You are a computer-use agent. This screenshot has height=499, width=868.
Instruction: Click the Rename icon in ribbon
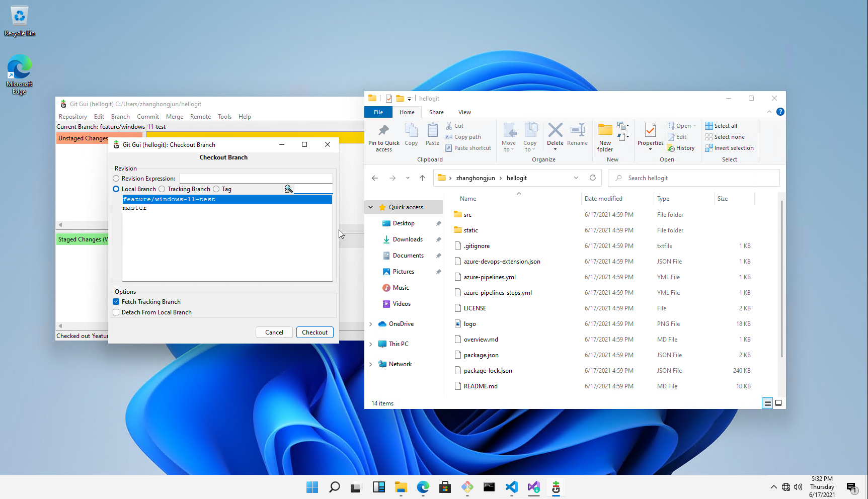click(577, 130)
